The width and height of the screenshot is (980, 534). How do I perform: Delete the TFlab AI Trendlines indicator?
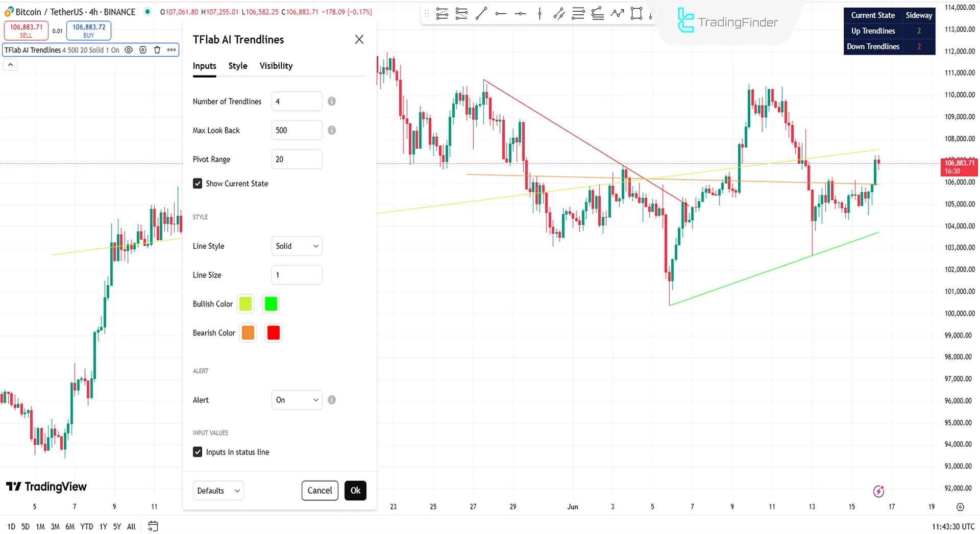point(157,50)
